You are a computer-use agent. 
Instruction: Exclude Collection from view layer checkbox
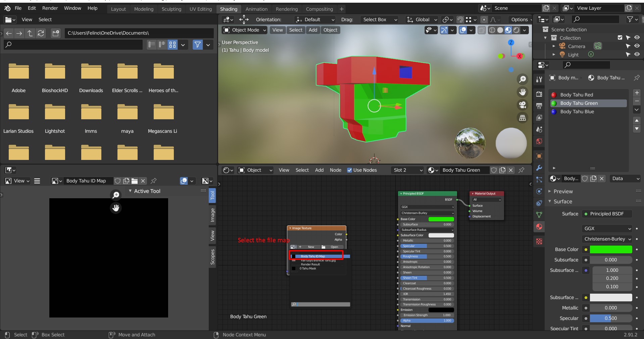[x=620, y=38]
